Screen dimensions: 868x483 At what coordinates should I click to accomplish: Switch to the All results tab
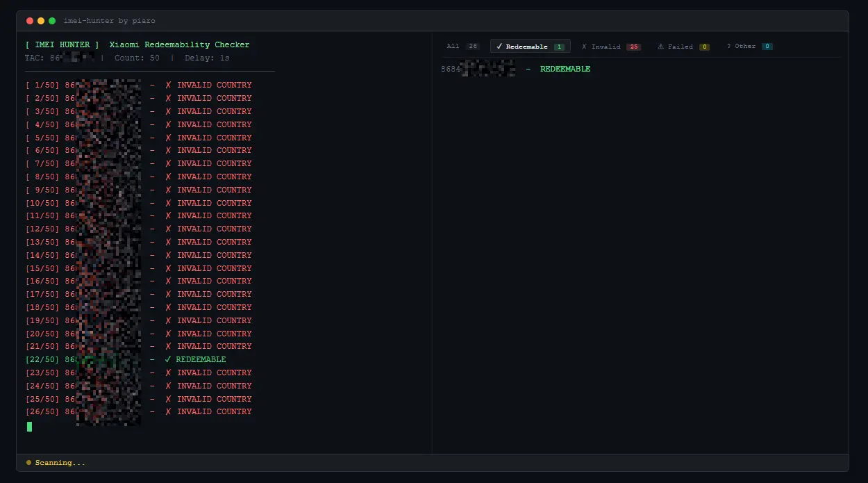pyautogui.click(x=462, y=47)
